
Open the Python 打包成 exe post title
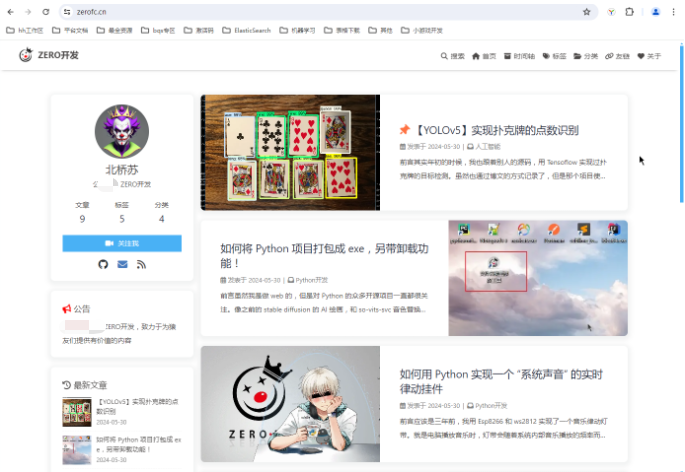pyautogui.click(x=324, y=256)
